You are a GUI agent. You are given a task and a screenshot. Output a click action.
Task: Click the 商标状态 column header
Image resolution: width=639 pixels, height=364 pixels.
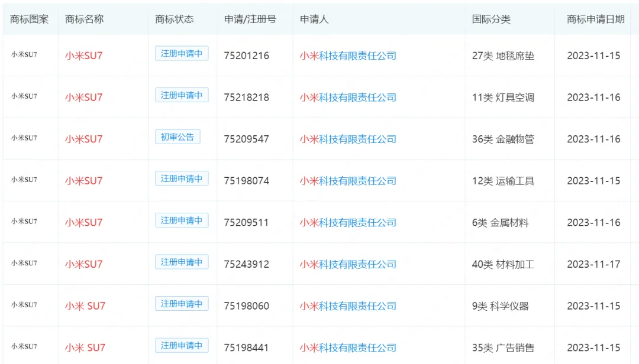[x=175, y=19]
